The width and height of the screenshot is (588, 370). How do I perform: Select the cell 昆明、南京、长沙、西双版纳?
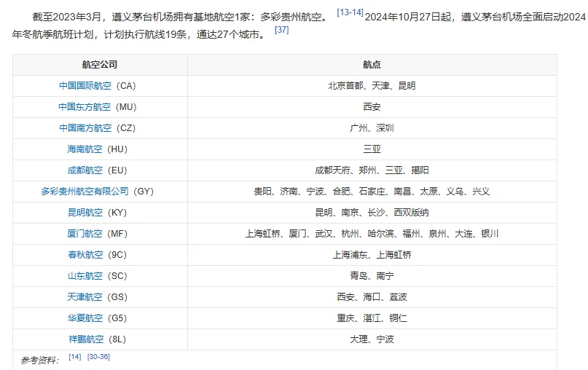tap(372, 213)
